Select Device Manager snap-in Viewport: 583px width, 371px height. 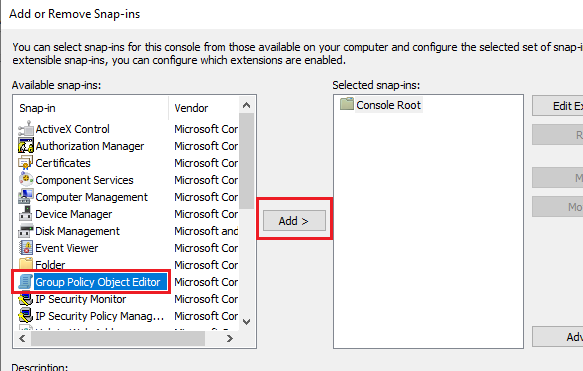tap(74, 214)
